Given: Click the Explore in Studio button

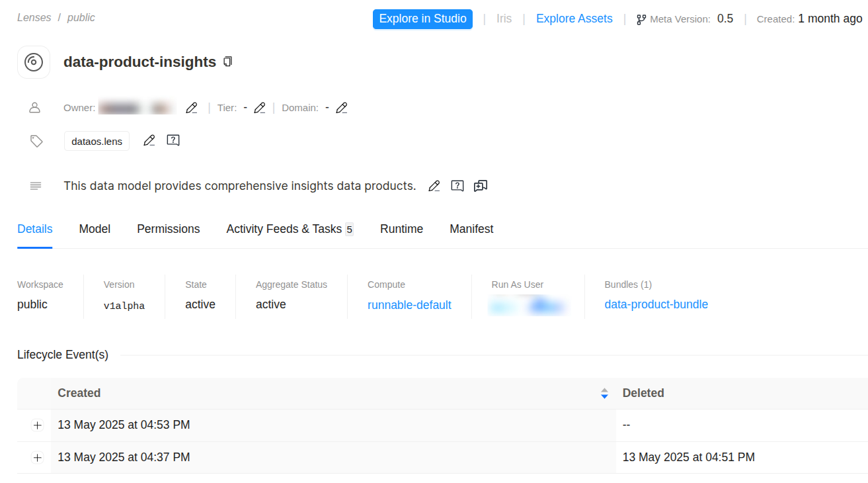Looking at the screenshot, I should pos(422,19).
